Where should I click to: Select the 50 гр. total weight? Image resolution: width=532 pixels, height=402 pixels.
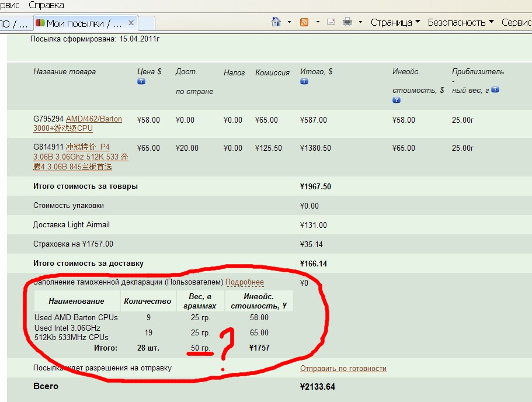click(x=200, y=348)
